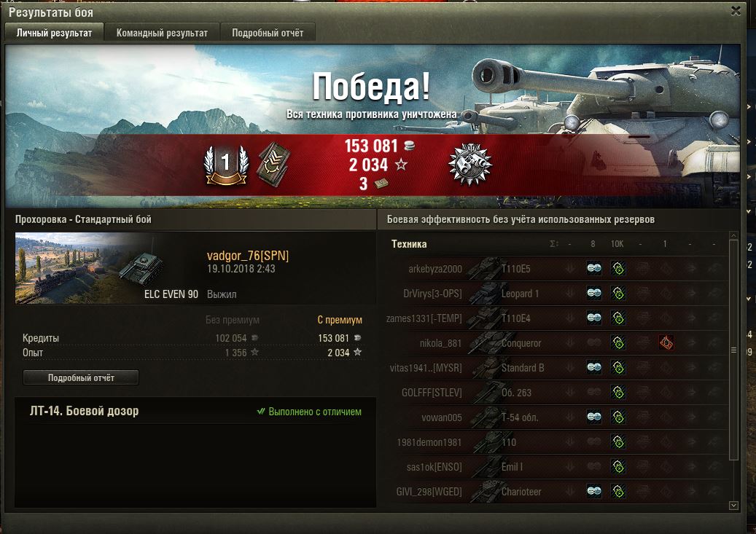The height and width of the screenshot is (534, 756).
Task: Click the 10K assist damage column header
Action: (x=617, y=244)
